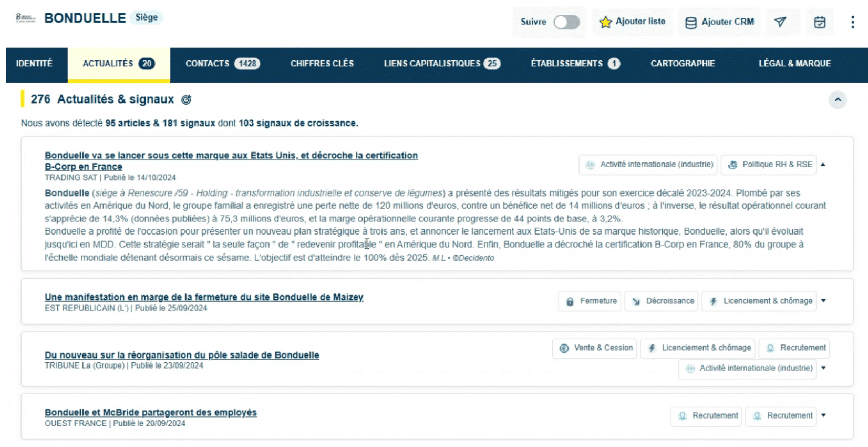Click the "95 articles & 181 signaux" text
The height and width of the screenshot is (447, 868).
click(x=160, y=123)
